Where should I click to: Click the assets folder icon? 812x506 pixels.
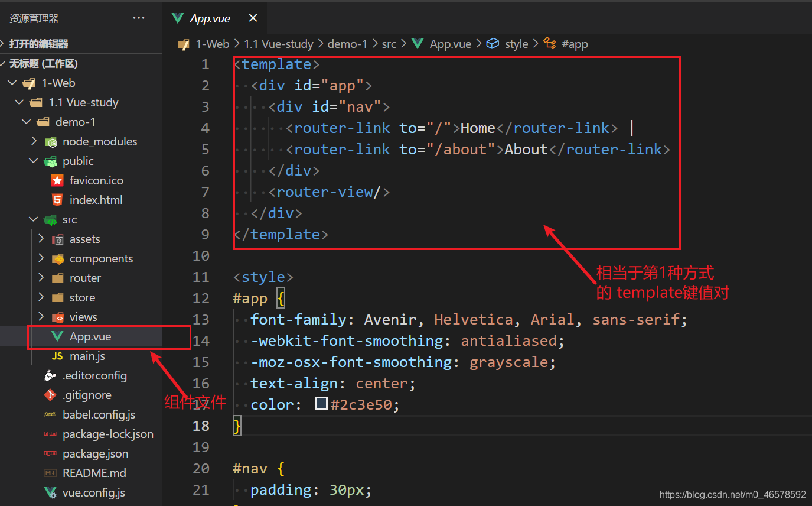tap(57, 239)
